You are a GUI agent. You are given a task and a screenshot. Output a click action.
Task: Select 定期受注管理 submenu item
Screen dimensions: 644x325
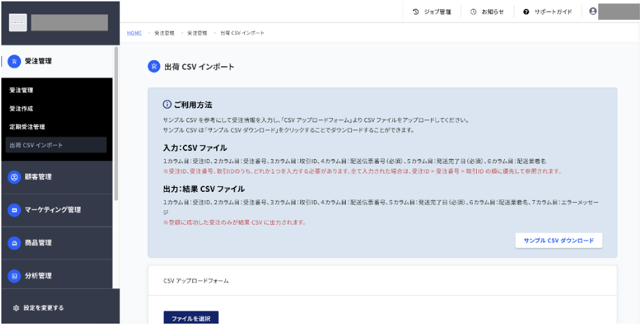(x=27, y=126)
